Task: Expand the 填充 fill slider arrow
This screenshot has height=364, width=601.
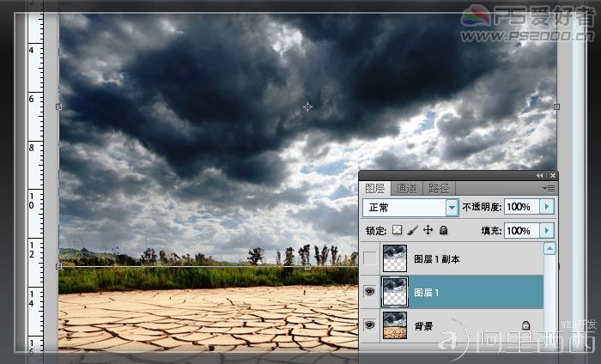Action: point(547,230)
